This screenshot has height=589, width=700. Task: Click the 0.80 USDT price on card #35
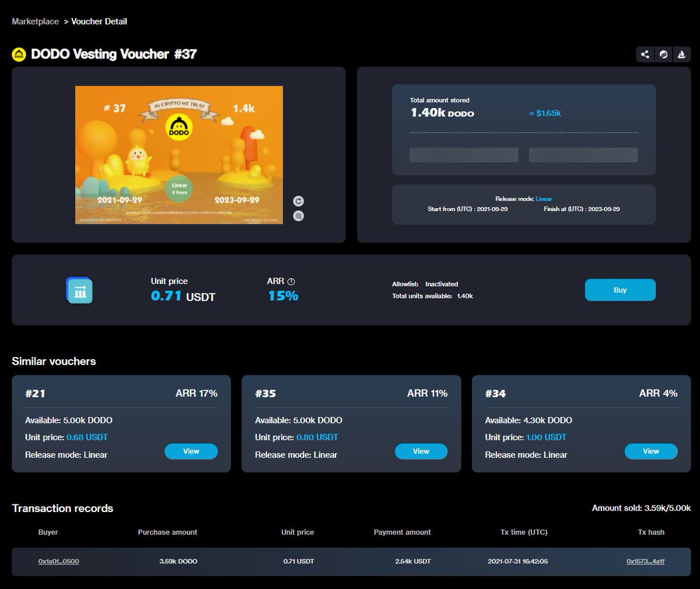click(x=317, y=437)
